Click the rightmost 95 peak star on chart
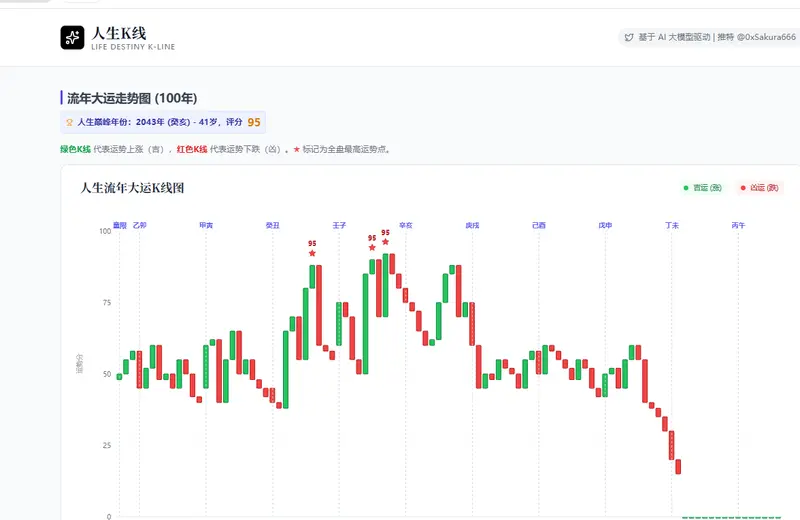This screenshot has width=800, height=520. 385,242
